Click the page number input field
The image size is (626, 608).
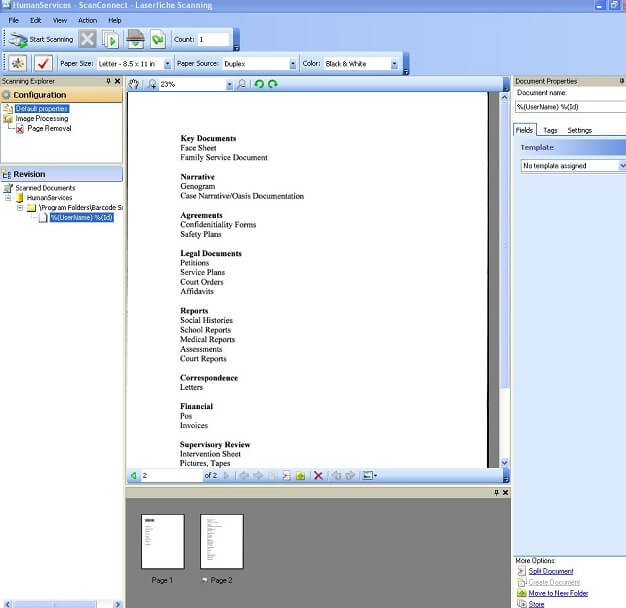click(x=172, y=475)
